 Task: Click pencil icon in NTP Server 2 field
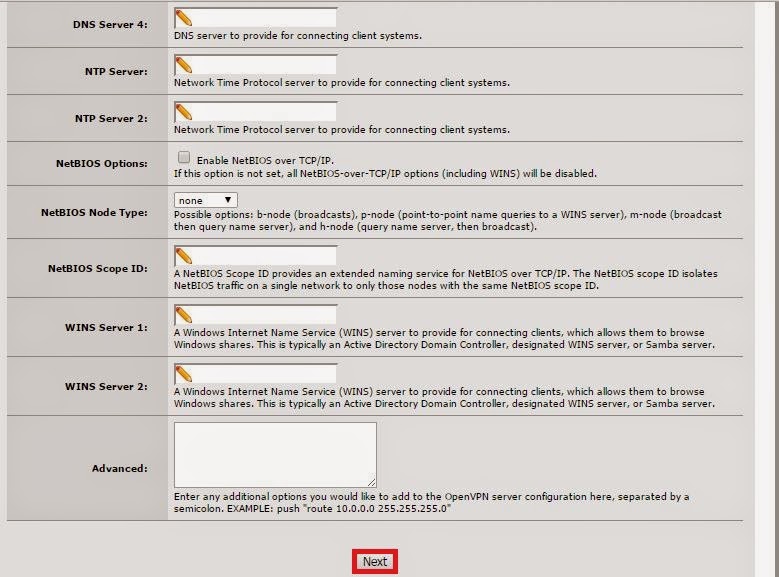[x=184, y=112]
